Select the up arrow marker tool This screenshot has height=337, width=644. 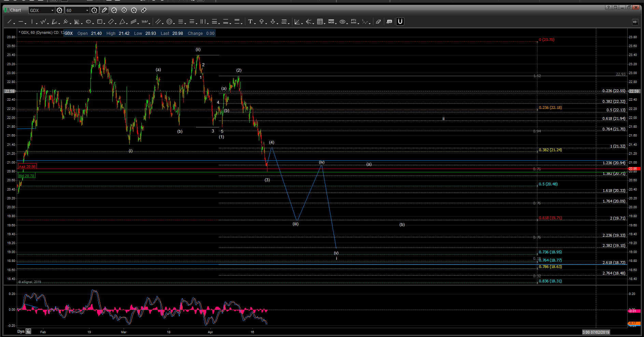click(x=262, y=22)
